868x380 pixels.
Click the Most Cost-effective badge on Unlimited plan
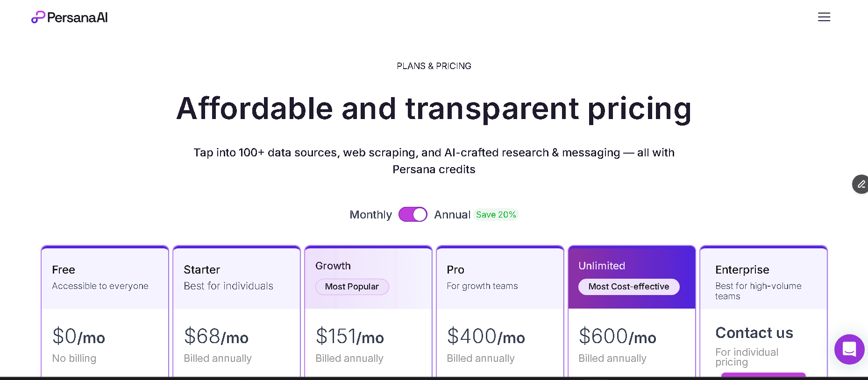(x=629, y=287)
